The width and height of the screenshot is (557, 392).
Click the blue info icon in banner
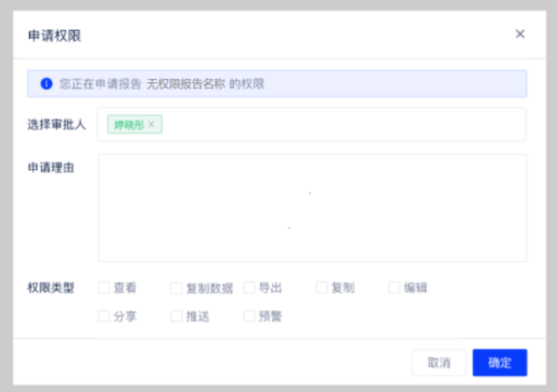click(46, 84)
